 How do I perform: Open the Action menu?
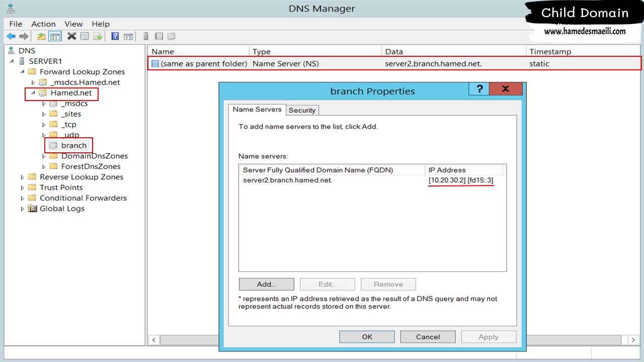pos(43,24)
